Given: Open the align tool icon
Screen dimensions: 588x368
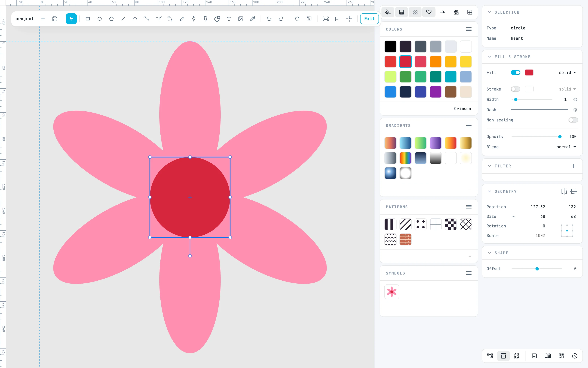Looking at the screenshot, I should click(x=337, y=19).
